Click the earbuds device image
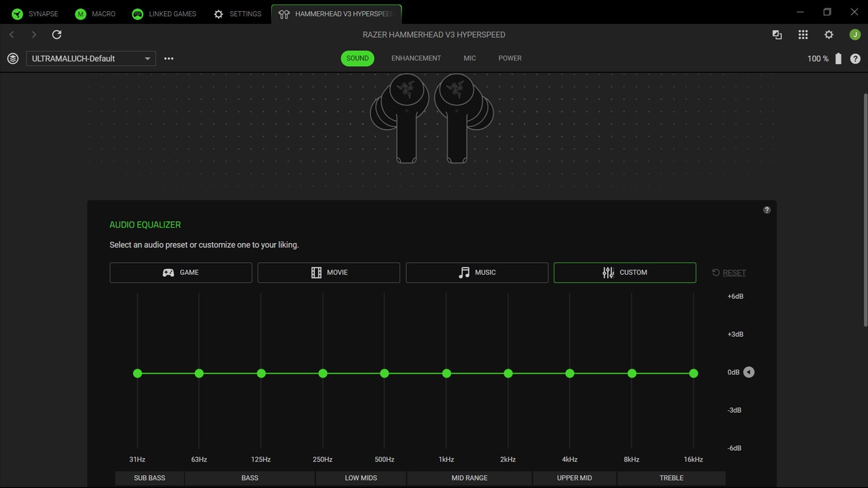The width and height of the screenshot is (868, 488). (x=432, y=118)
